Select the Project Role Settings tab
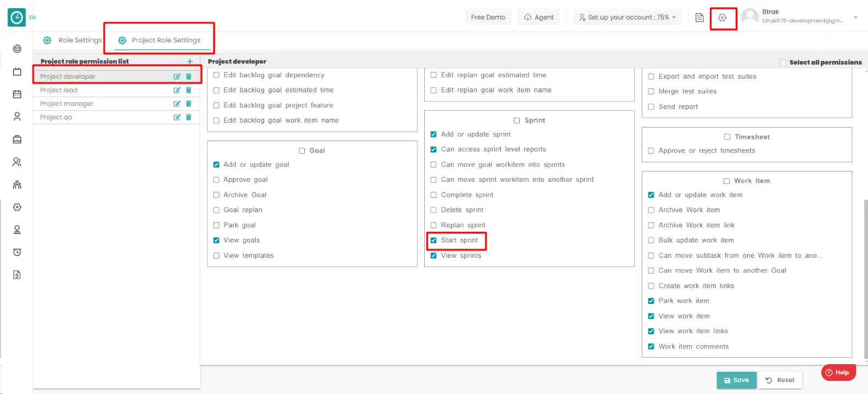The image size is (868, 394). coord(159,40)
